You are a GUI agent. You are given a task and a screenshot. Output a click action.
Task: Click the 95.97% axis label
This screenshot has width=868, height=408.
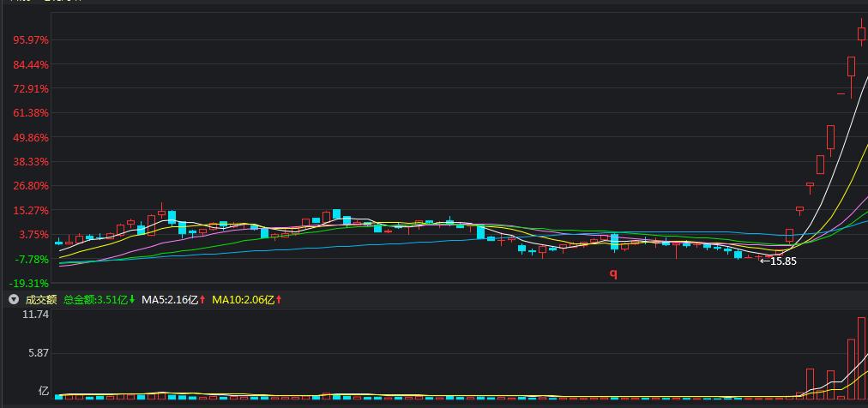click(x=30, y=40)
